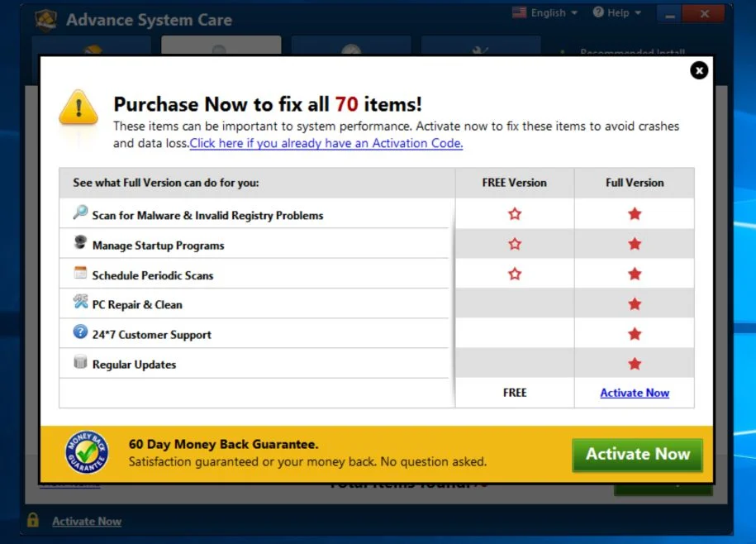Click the Money Back Guarantee badge
The image size is (756, 544).
(87, 452)
